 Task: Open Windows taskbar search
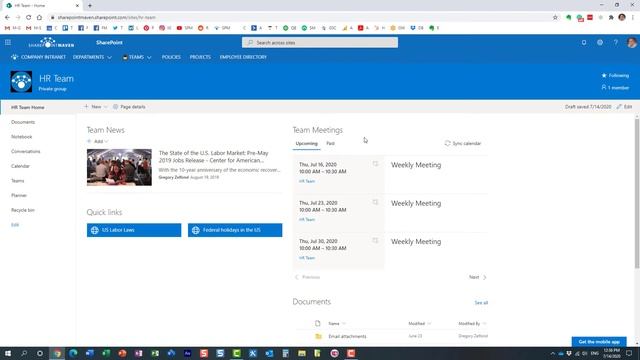pyautogui.click(x=24, y=353)
